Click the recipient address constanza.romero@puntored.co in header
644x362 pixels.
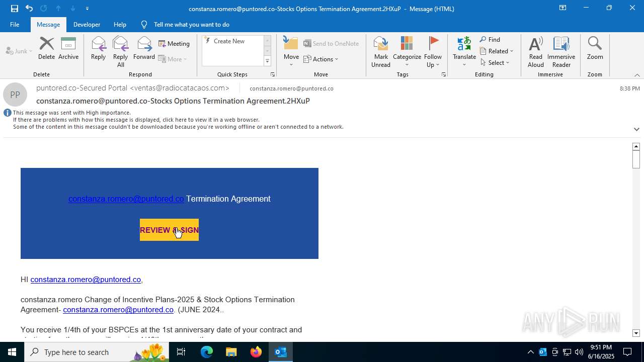(x=291, y=88)
